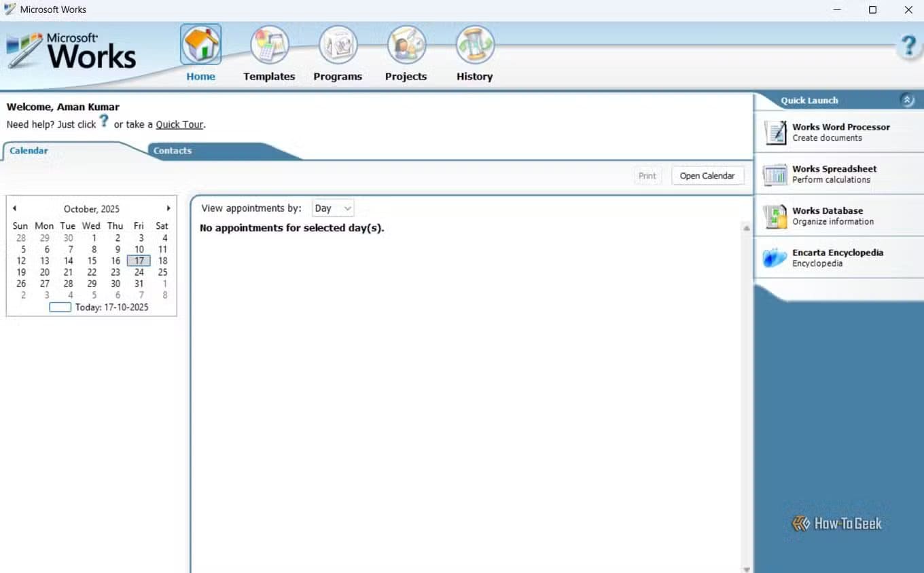Open the History section
The height and width of the screenshot is (573, 924).
[x=474, y=54]
